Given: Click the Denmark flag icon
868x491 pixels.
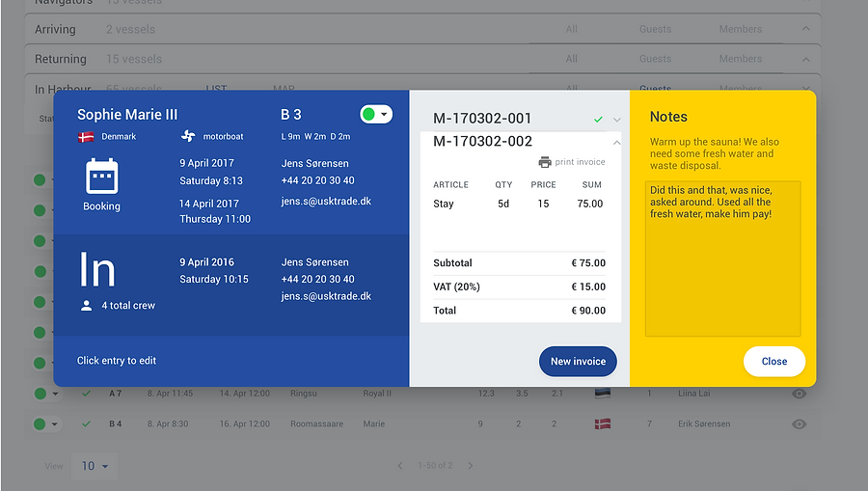Looking at the screenshot, I should pos(86,137).
